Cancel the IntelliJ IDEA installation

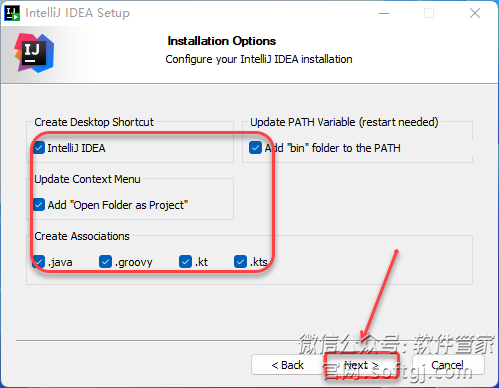(x=448, y=365)
